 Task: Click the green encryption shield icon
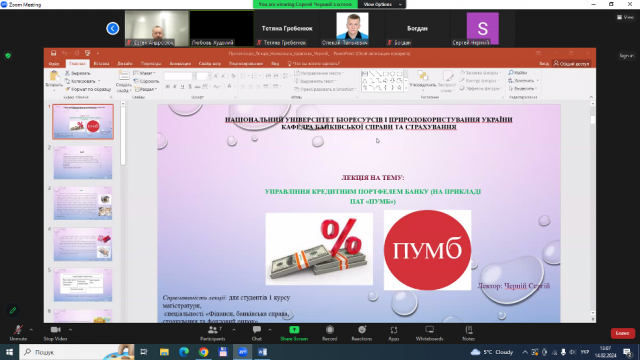8,56
